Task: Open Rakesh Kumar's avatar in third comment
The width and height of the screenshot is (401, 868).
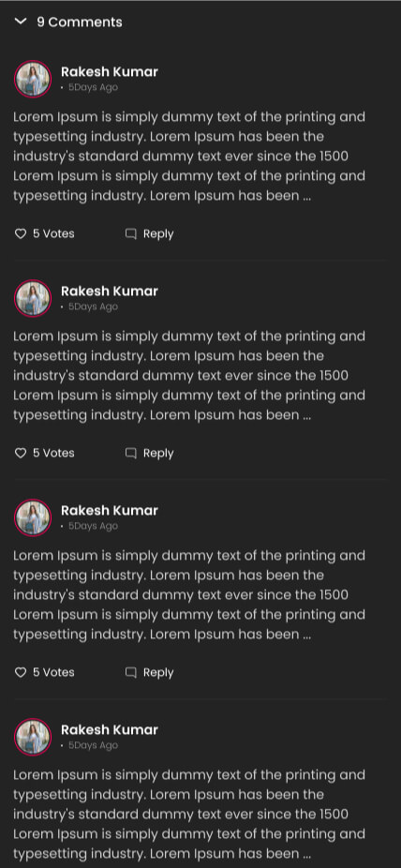Action: coord(33,517)
